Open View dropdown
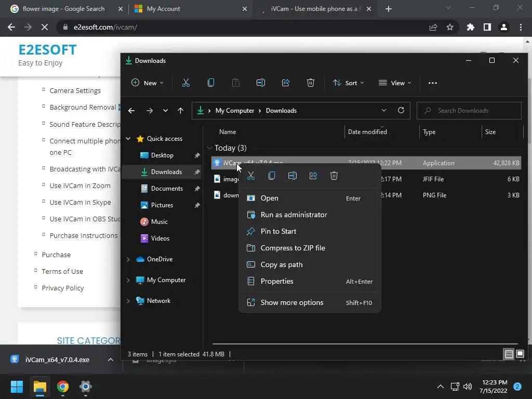The image size is (532, 399). [395, 83]
